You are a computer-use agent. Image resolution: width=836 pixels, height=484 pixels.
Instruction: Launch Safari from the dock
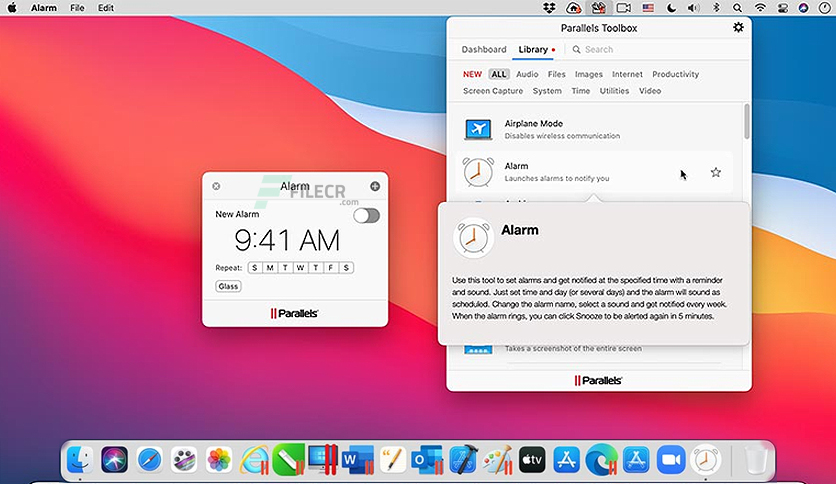click(149, 459)
